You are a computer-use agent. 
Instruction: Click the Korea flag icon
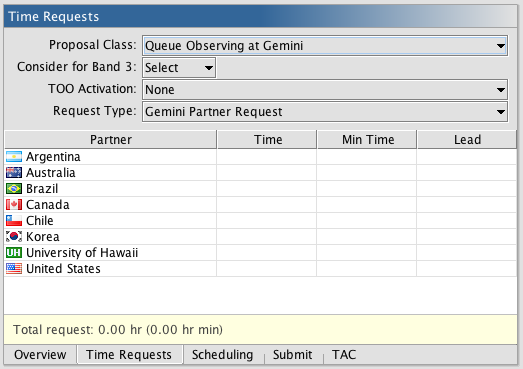pyautogui.click(x=14, y=237)
